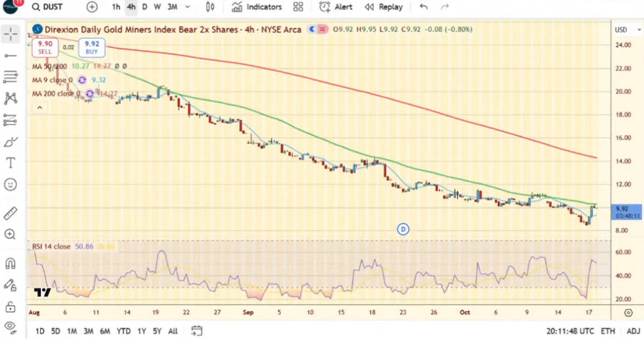Add a symbol to compare with plus icon
The height and width of the screenshot is (339, 644).
click(x=92, y=7)
